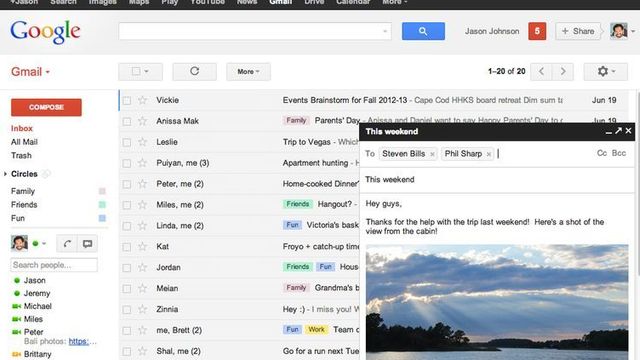Click the Share button
Viewport: 640px width, 360px height.
point(578,31)
